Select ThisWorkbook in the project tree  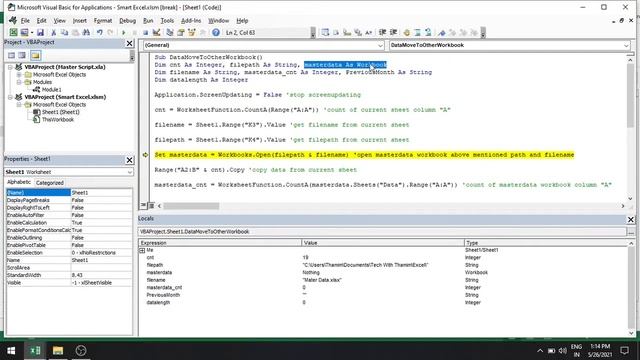click(x=58, y=120)
